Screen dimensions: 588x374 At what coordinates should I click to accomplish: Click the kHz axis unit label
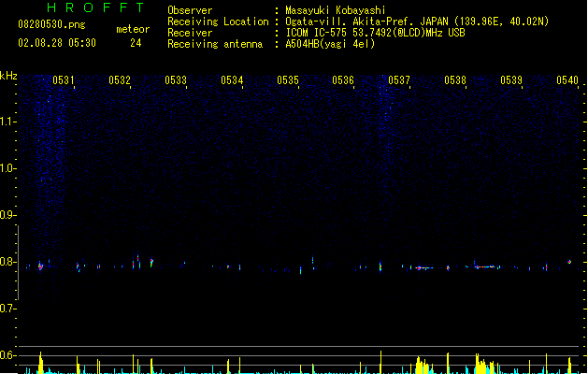point(8,76)
